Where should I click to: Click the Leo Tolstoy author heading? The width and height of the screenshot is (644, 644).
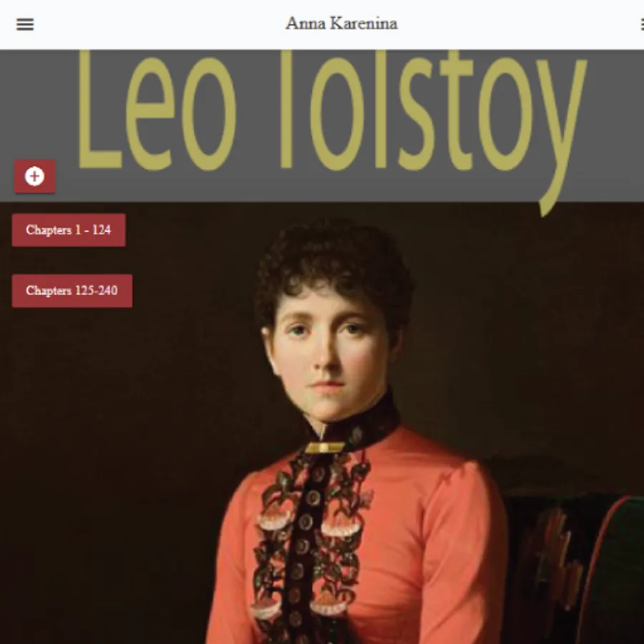click(333, 123)
